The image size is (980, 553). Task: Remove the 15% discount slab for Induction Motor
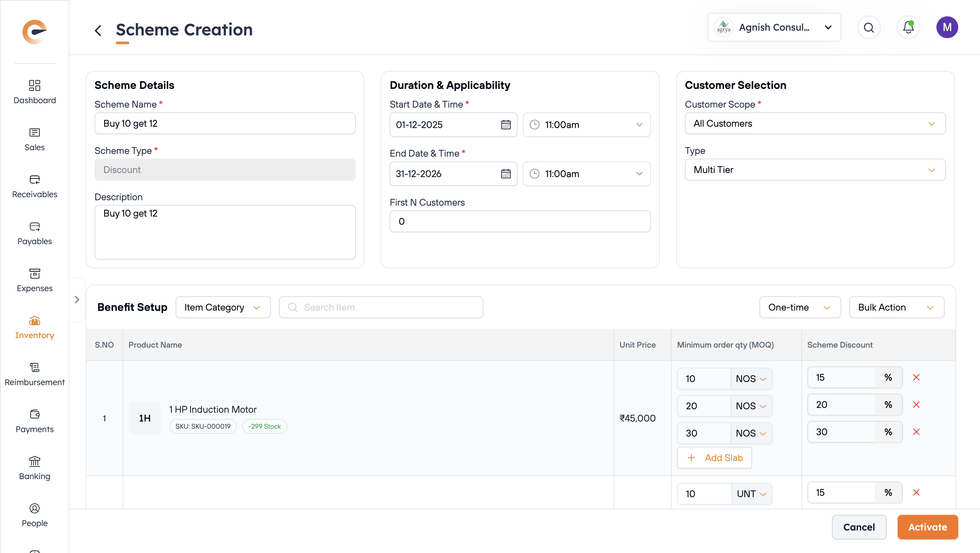(916, 377)
